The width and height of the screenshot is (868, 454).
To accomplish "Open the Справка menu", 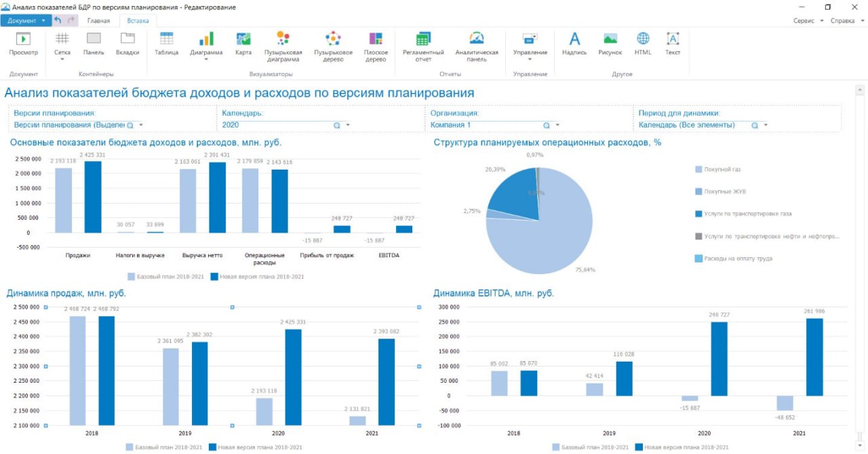I will pos(846,20).
